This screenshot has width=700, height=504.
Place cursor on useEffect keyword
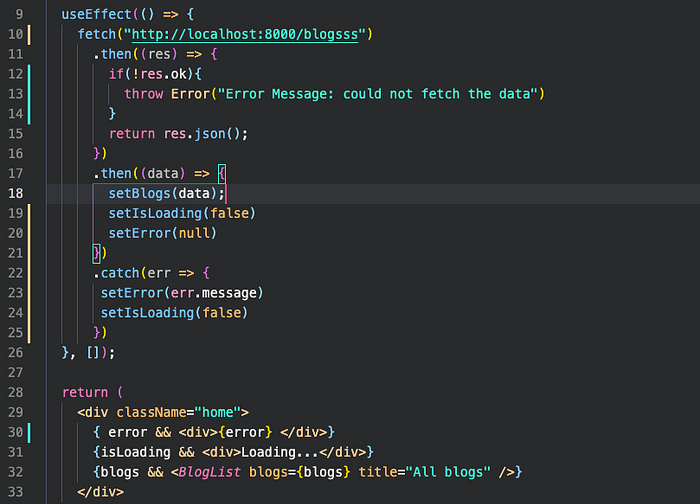[96, 14]
